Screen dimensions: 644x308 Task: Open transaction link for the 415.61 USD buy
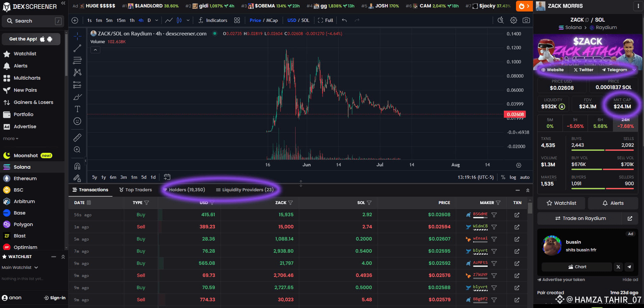click(x=517, y=215)
